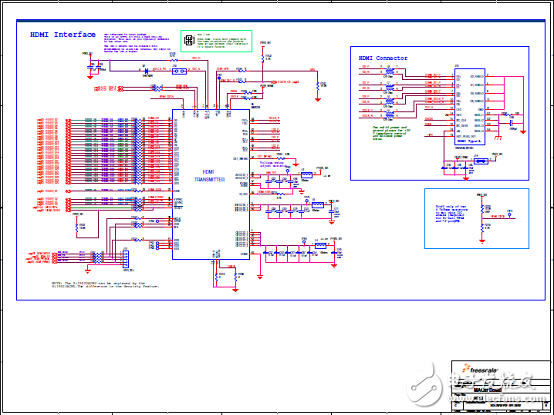
Task: Click the jumper symbol below HDMI connector
Action: pos(481,161)
